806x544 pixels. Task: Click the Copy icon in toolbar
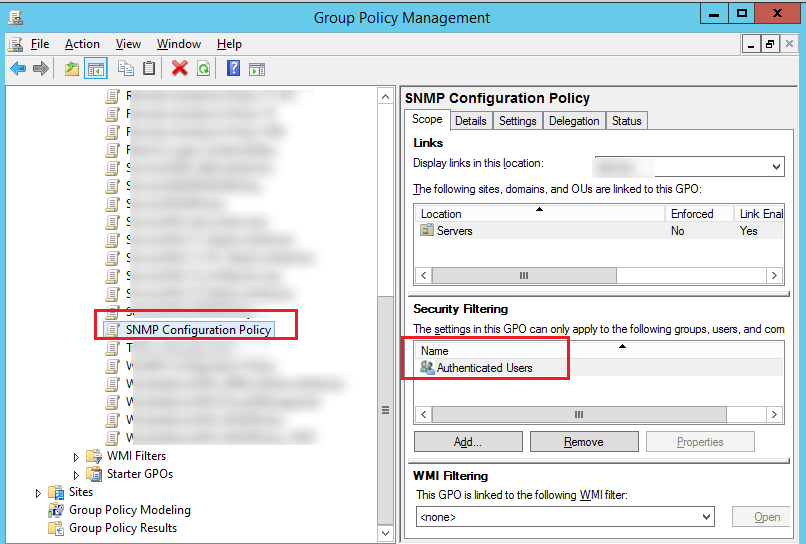point(126,68)
